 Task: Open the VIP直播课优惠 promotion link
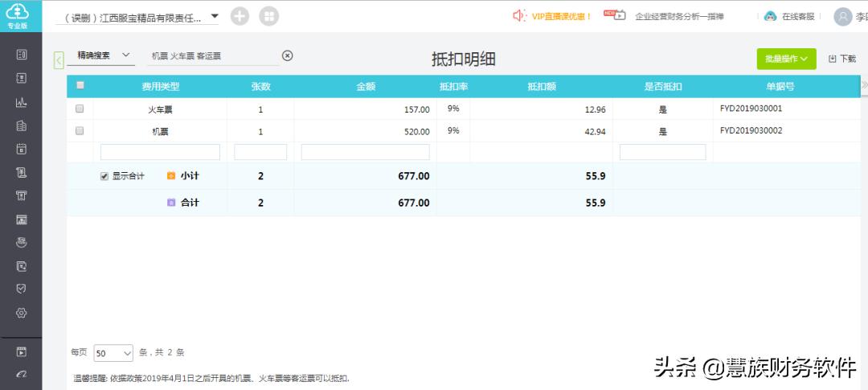tap(561, 17)
